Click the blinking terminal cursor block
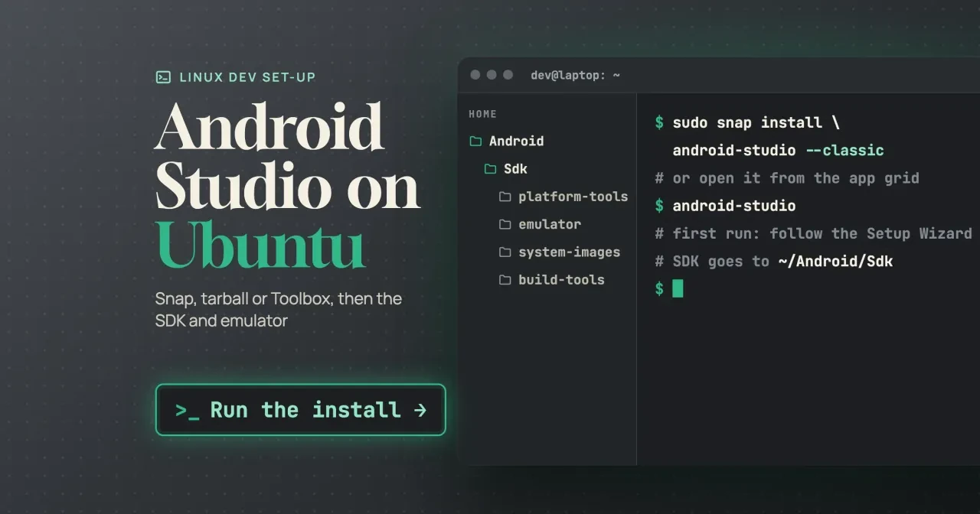Viewport: 980px width, 514px height. tap(678, 288)
